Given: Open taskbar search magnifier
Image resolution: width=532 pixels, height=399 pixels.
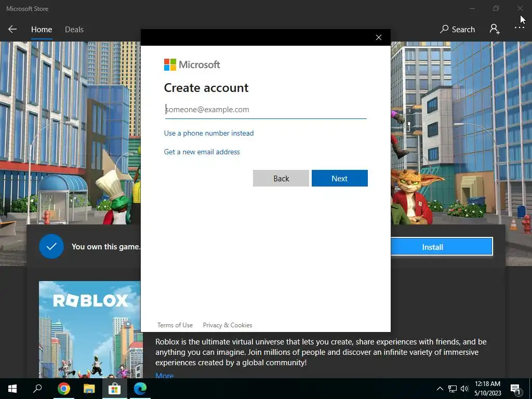Looking at the screenshot, I should click(x=37, y=389).
